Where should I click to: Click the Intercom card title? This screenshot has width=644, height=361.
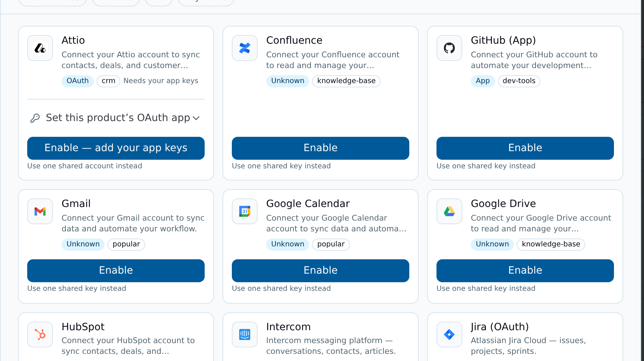(x=288, y=327)
